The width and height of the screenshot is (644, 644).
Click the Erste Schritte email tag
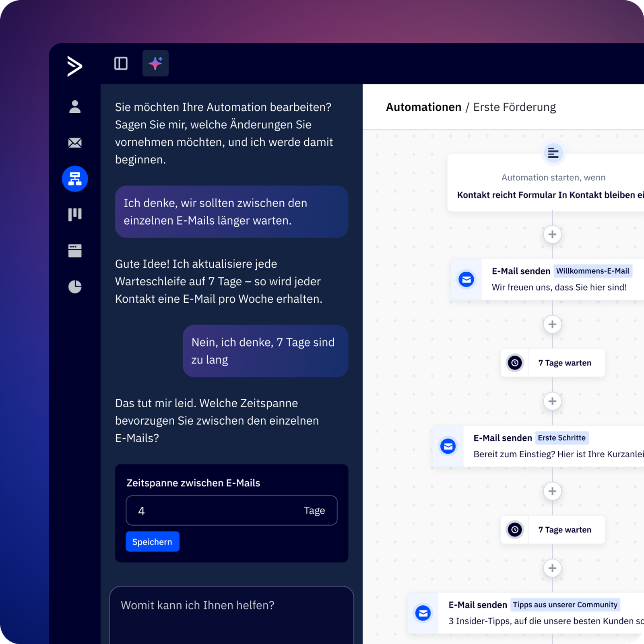(x=561, y=438)
